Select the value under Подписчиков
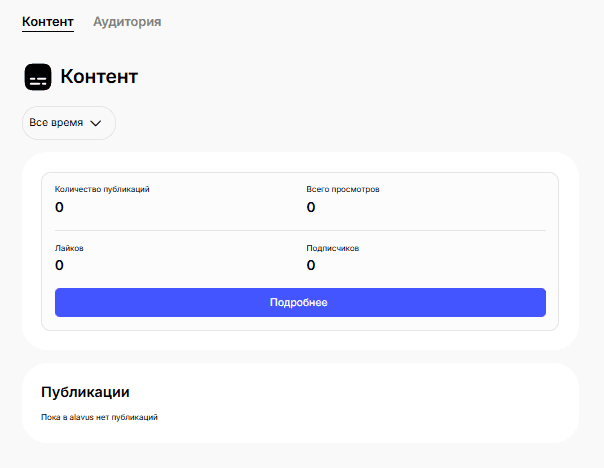The height and width of the screenshot is (468, 604). point(311,265)
